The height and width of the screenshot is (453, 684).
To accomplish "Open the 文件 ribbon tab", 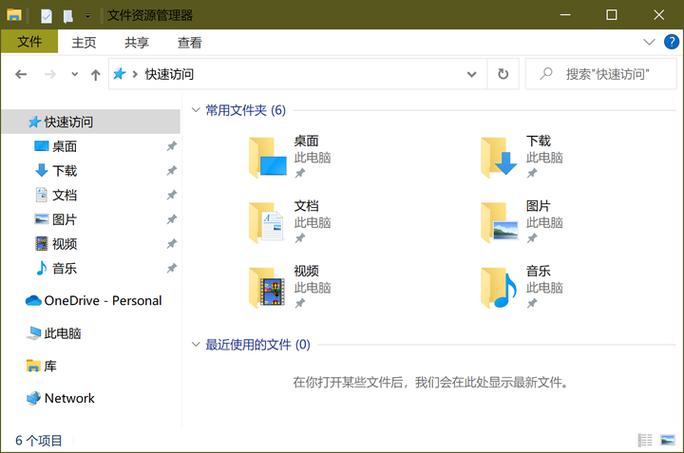I will pos(29,42).
